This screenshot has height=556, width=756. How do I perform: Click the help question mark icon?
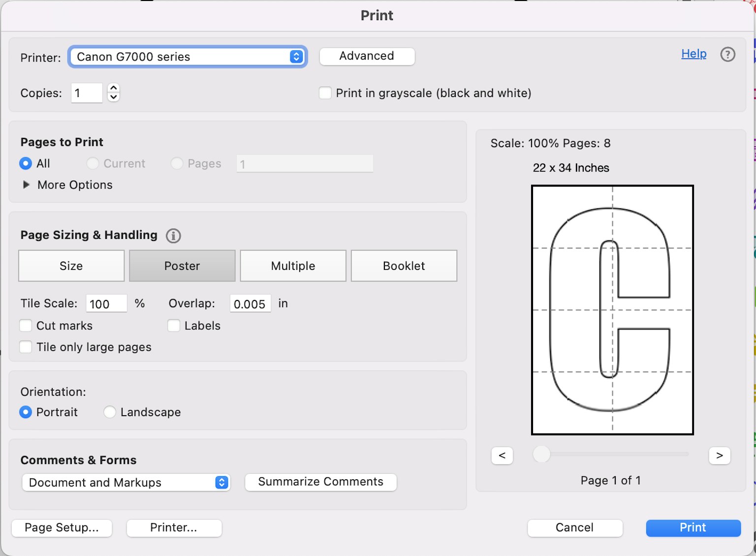point(727,54)
